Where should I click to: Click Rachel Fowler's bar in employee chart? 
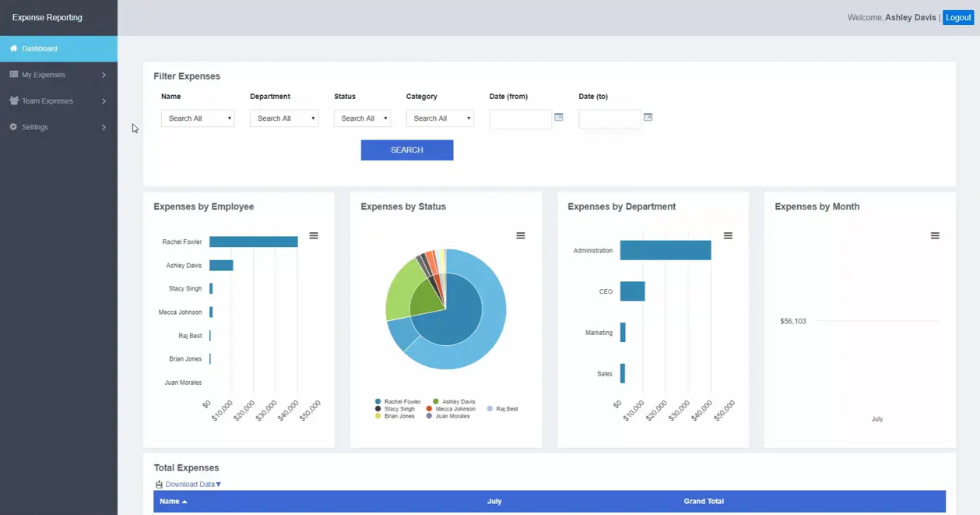pyautogui.click(x=254, y=242)
